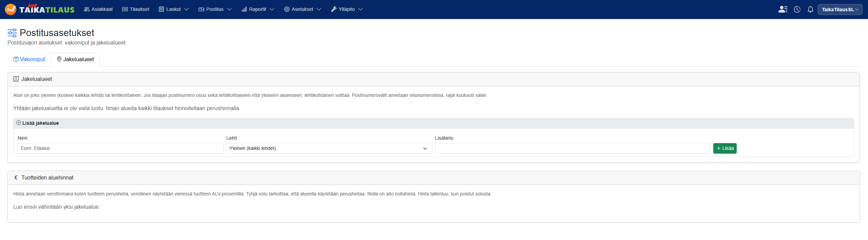This screenshot has height=240, width=868.
Task: Click the 'Postitusasetukset' page title
Action: click(x=57, y=33)
